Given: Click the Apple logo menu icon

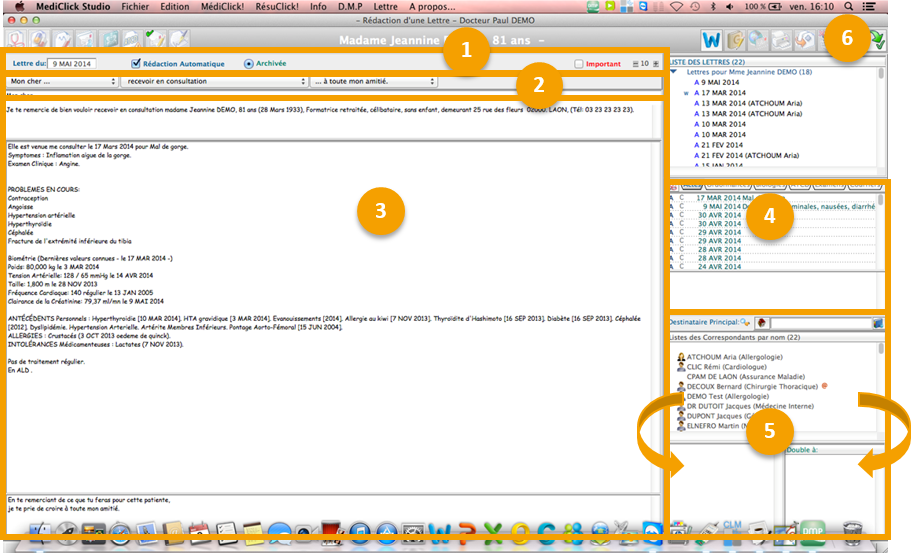Looking at the screenshot, I should point(18,6).
